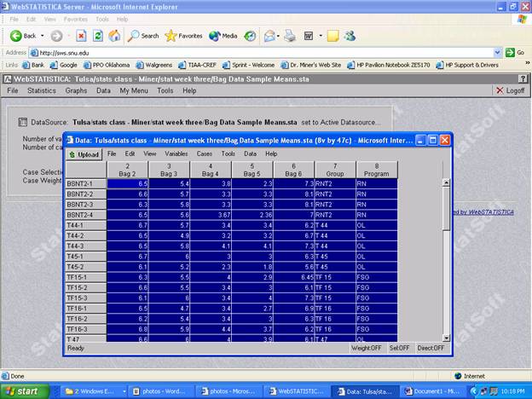Select the Bag 2 cell for BSNT2-1

tap(128, 183)
